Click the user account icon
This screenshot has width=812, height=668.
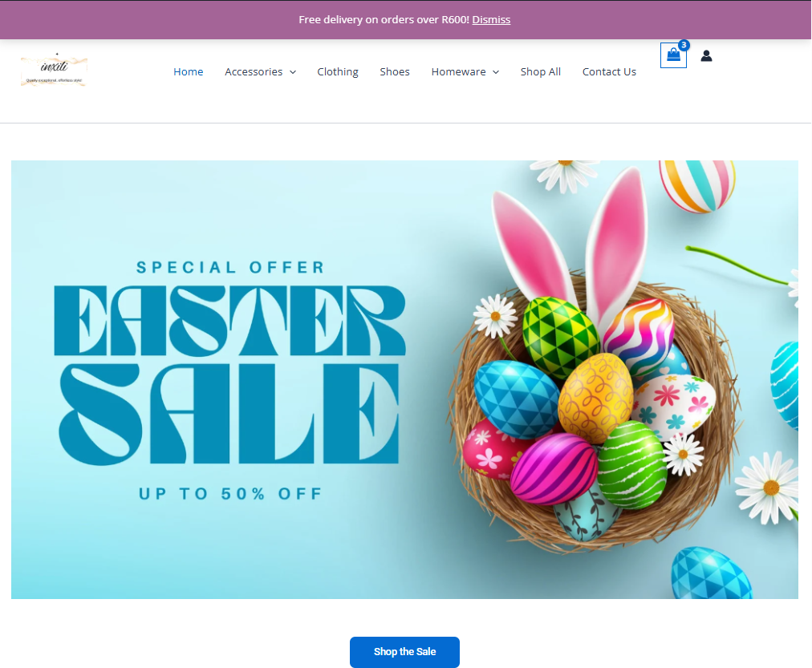pyautogui.click(x=706, y=55)
